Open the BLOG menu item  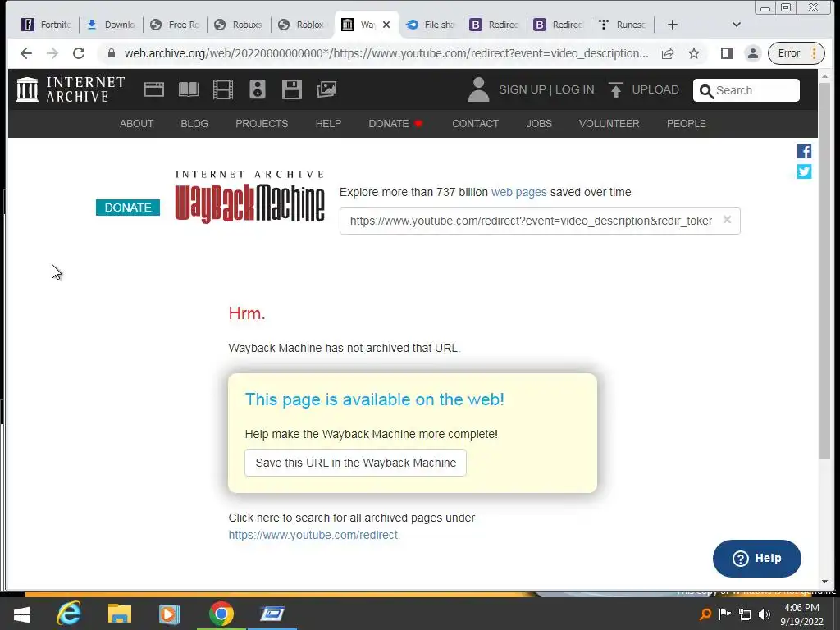pos(194,124)
